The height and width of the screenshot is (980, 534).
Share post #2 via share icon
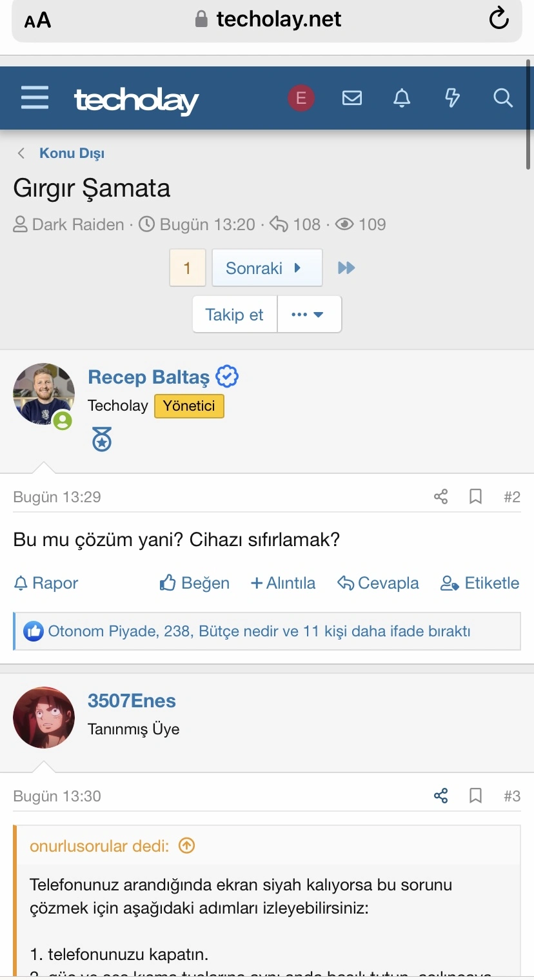click(x=441, y=496)
